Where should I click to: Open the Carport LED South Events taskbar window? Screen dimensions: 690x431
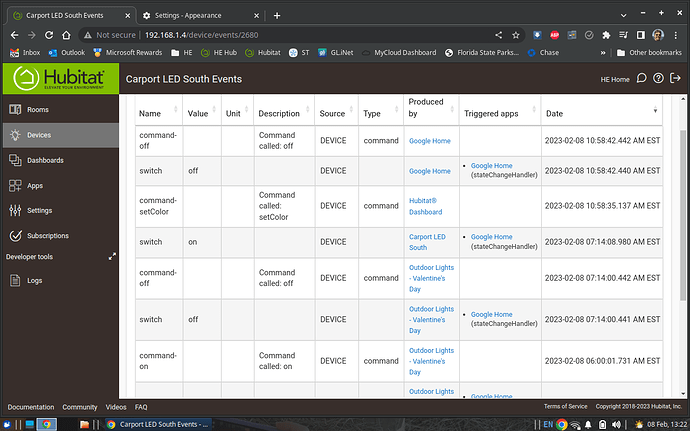(159, 424)
